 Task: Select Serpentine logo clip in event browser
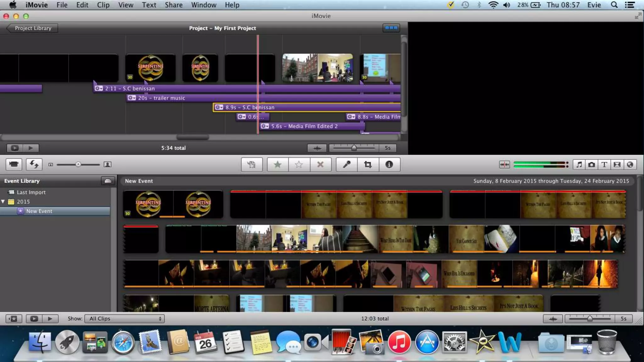point(173,204)
